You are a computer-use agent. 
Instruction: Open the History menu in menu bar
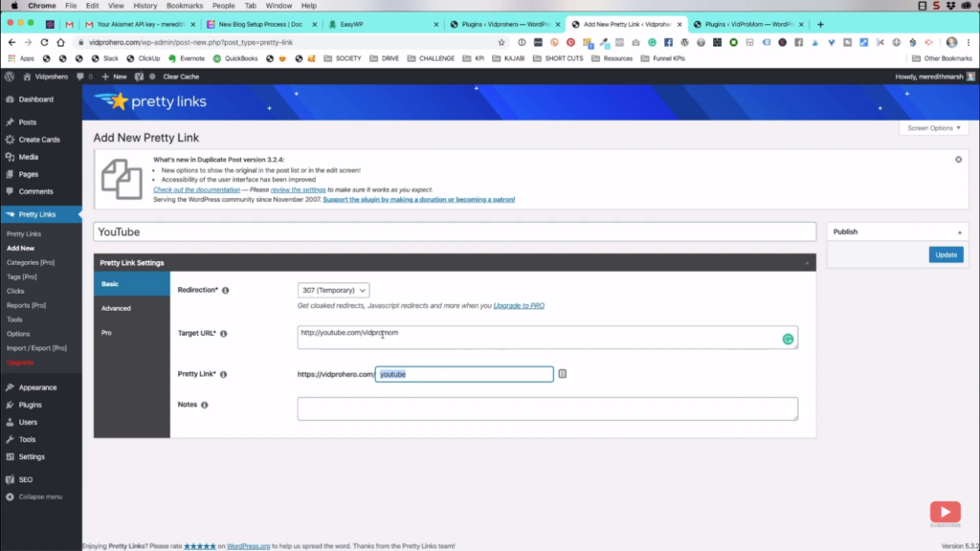click(145, 6)
